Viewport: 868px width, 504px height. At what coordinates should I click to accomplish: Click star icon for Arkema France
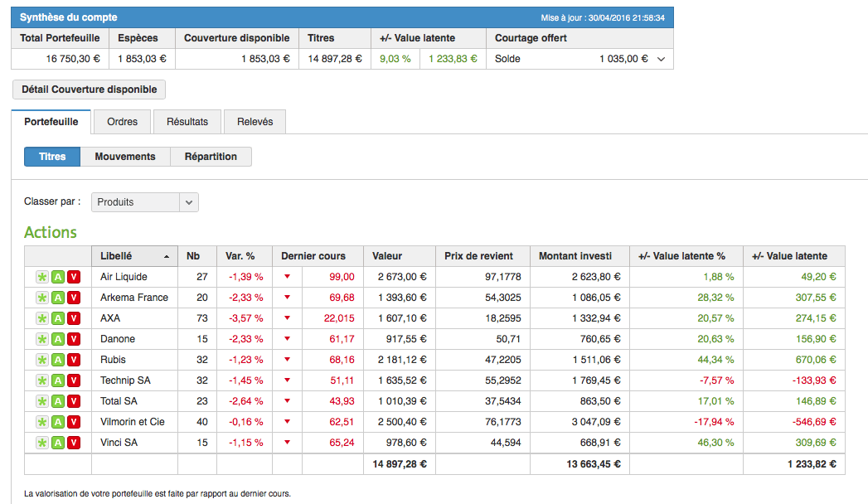pyautogui.click(x=41, y=298)
